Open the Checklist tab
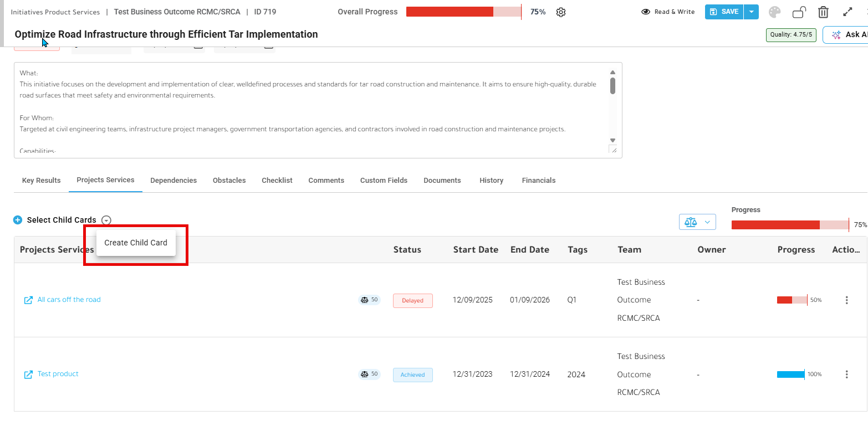 click(x=277, y=181)
